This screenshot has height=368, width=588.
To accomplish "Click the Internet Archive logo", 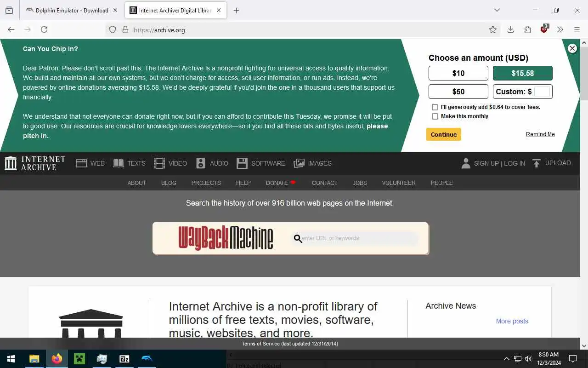I will (35, 163).
